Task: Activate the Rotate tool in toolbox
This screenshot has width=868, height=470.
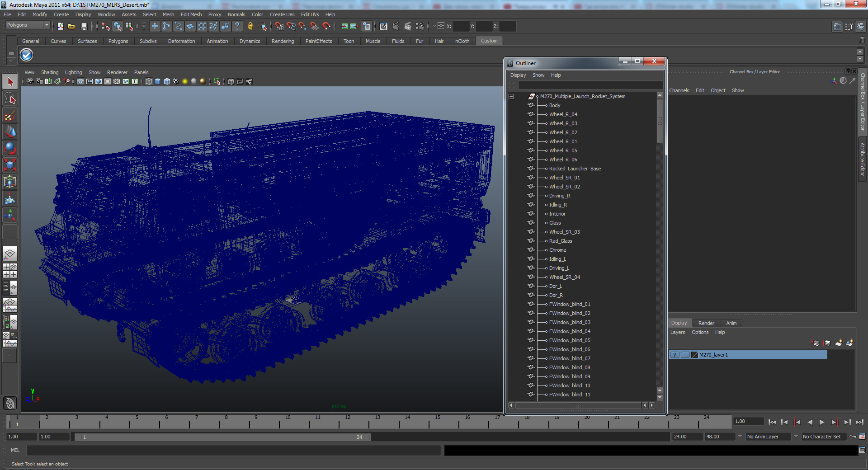Action: [x=10, y=148]
